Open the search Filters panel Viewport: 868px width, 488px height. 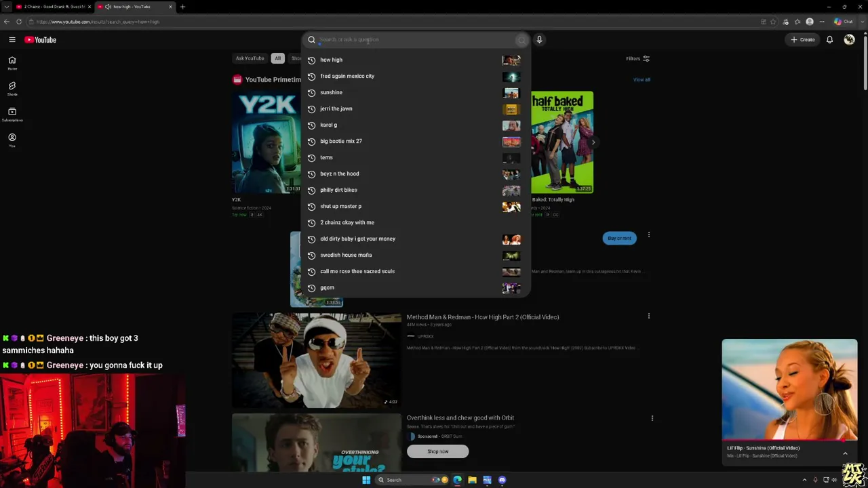[x=637, y=59]
